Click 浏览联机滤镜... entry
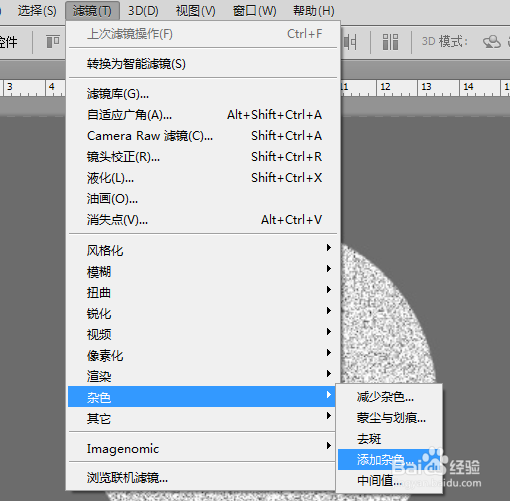The width and height of the screenshot is (510, 501). tap(202, 478)
